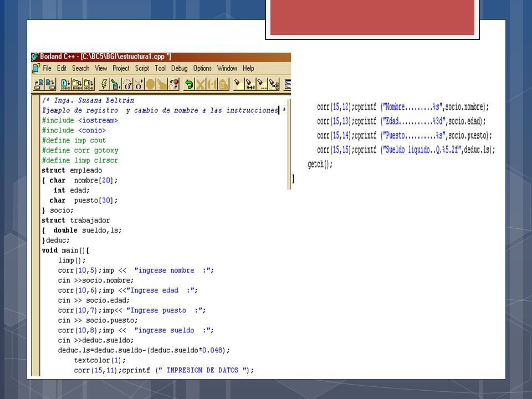532x399 pixels.
Task: Click the line '#define corr gotoxy'
Action: (80, 150)
